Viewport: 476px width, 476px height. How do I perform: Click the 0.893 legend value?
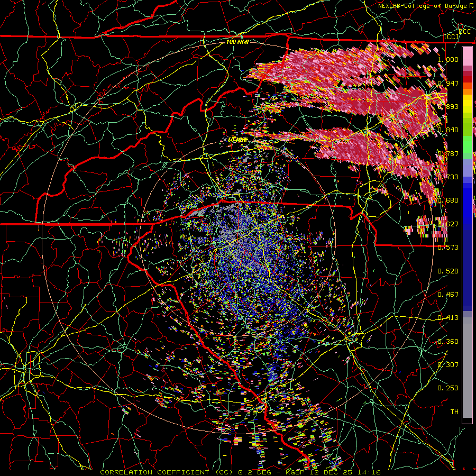click(448, 106)
